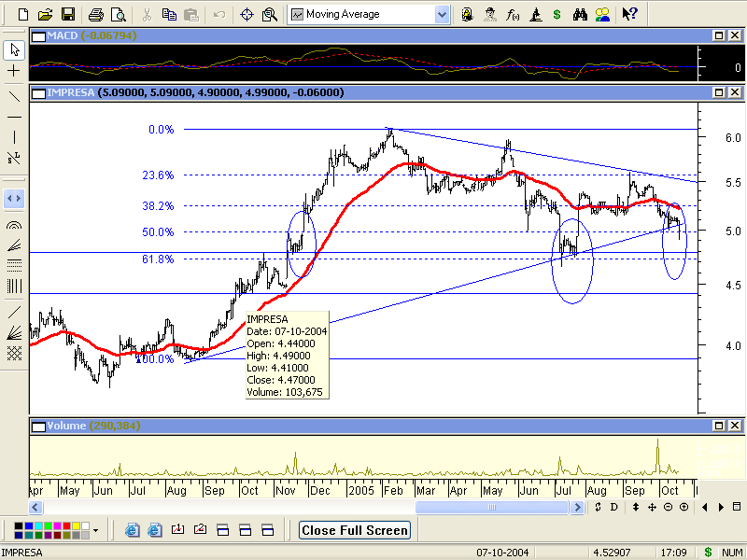Viewport: 747px width, 560px height.
Task: Open the zoom magnifier tool
Action: (x=270, y=15)
